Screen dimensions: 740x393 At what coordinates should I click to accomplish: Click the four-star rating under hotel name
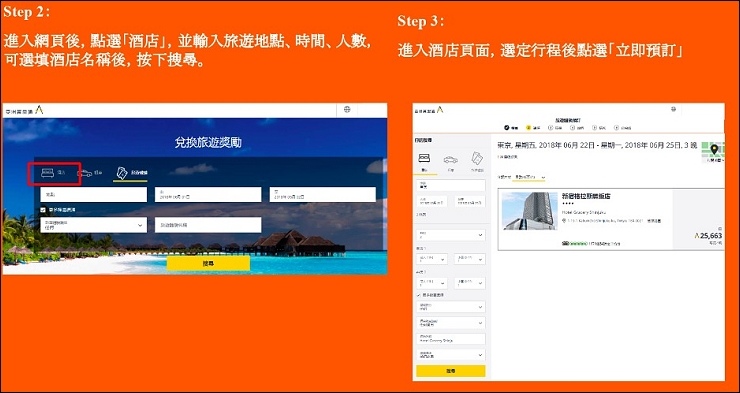pos(568,204)
